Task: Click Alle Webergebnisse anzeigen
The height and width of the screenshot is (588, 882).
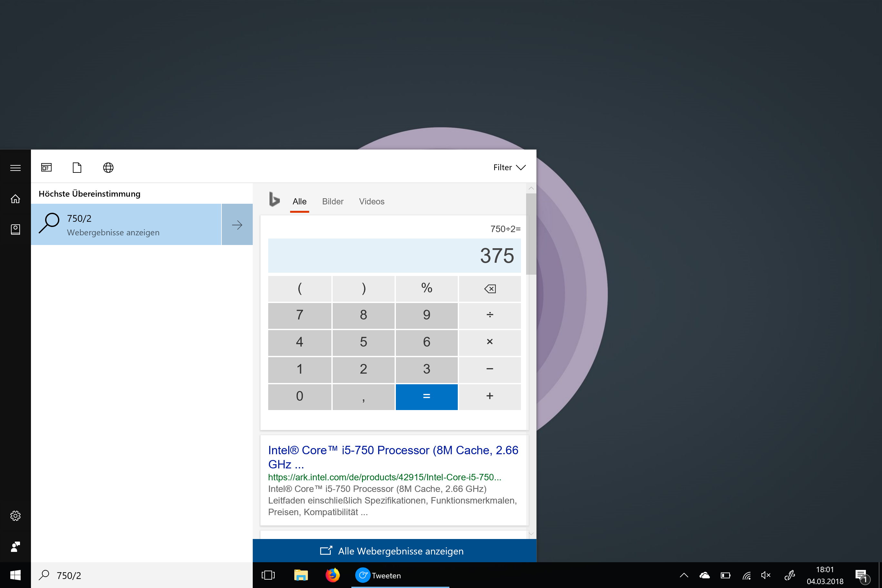Action: (394, 551)
